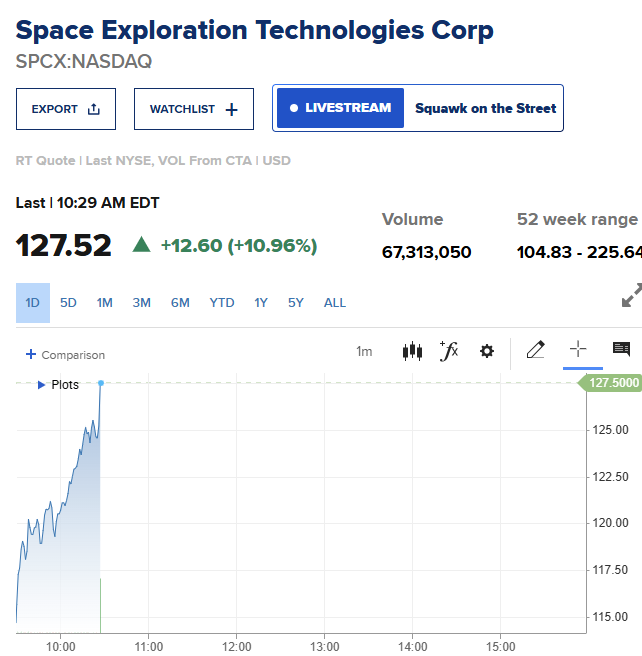The image size is (642, 656).
Task: Toggle the crosshair tool
Action: point(578,349)
